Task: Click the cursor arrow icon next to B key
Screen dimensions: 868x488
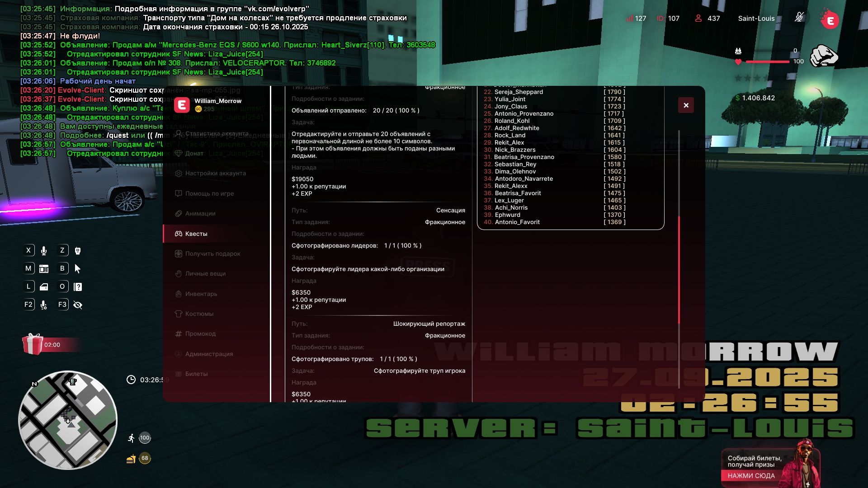Action: pyautogui.click(x=78, y=269)
